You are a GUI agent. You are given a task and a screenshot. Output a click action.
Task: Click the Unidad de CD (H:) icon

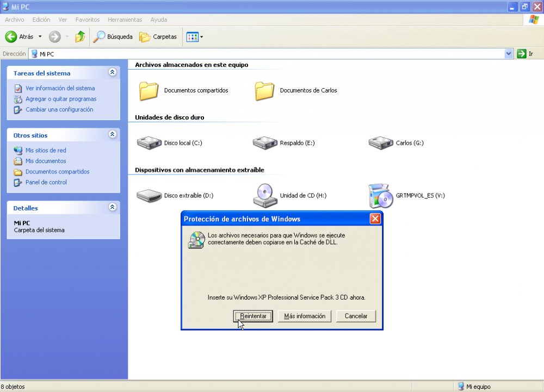(x=264, y=195)
